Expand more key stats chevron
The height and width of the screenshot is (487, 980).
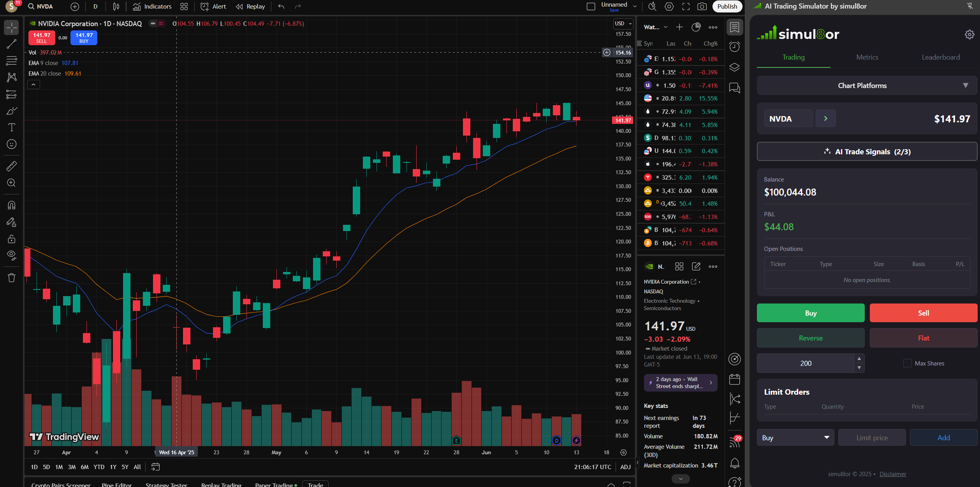[681, 479]
